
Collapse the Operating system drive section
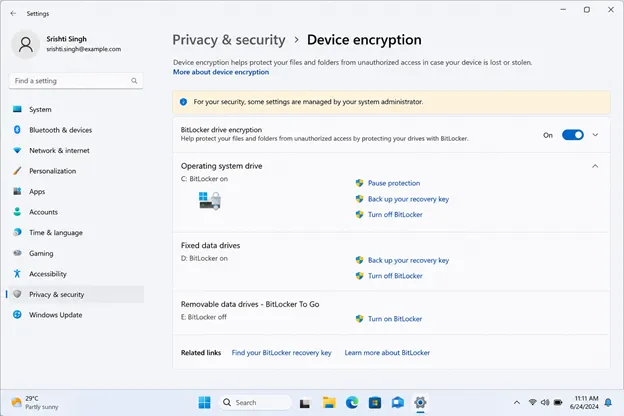click(x=595, y=166)
